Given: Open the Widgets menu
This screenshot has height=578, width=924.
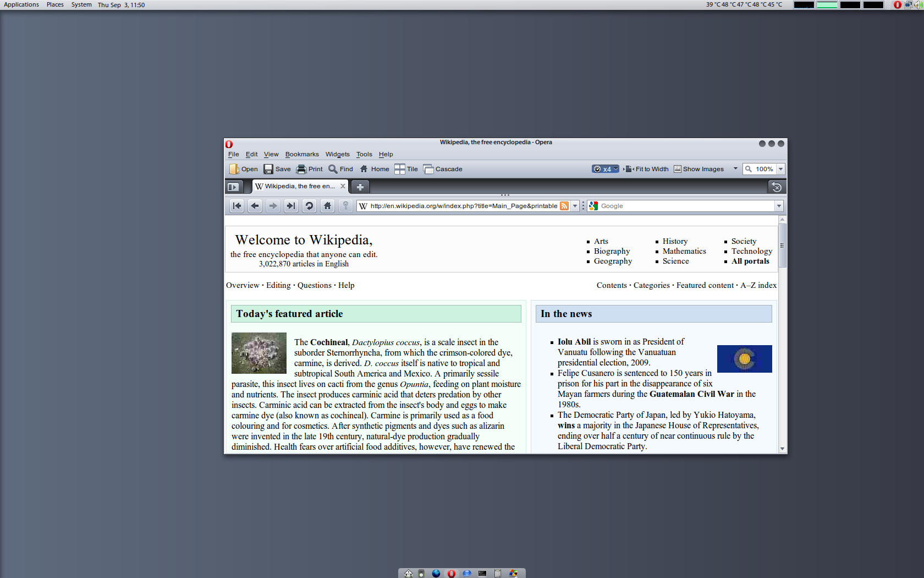Looking at the screenshot, I should click(337, 154).
